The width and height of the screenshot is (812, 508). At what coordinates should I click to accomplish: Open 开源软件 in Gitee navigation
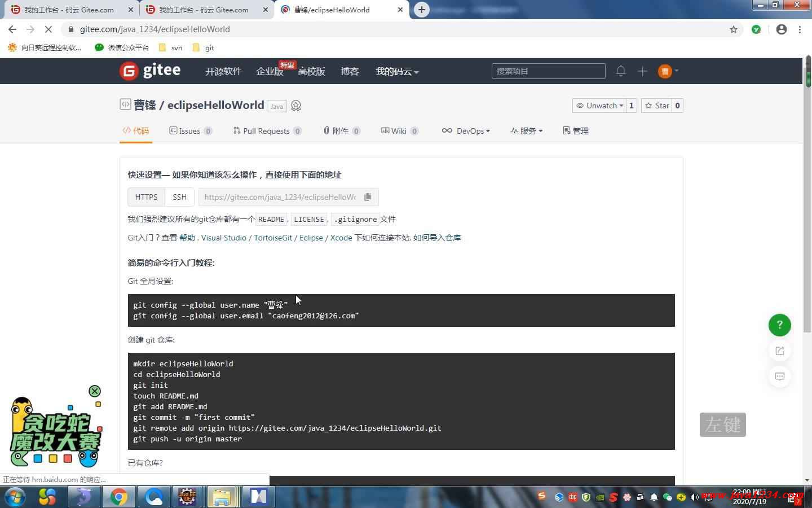(x=223, y=71)
